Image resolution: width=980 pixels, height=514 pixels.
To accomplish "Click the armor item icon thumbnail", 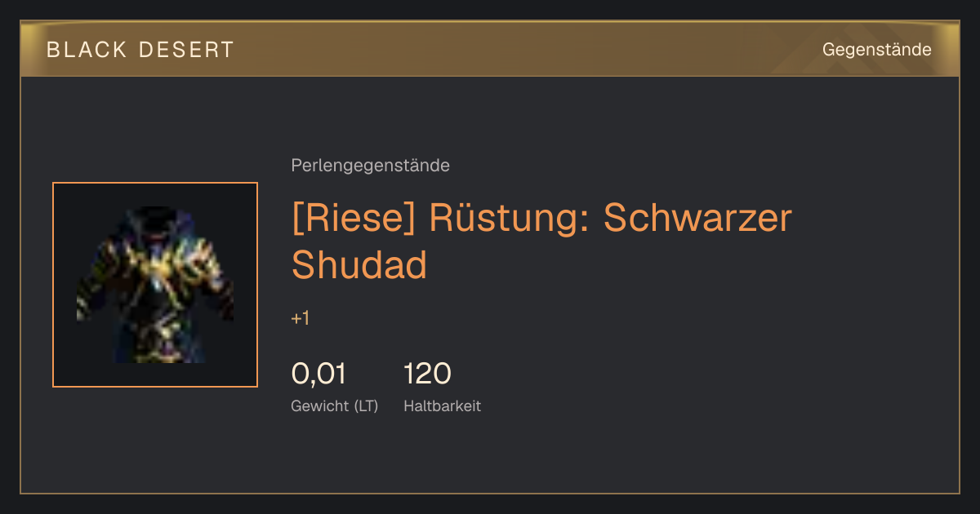I will pos(155,285).
